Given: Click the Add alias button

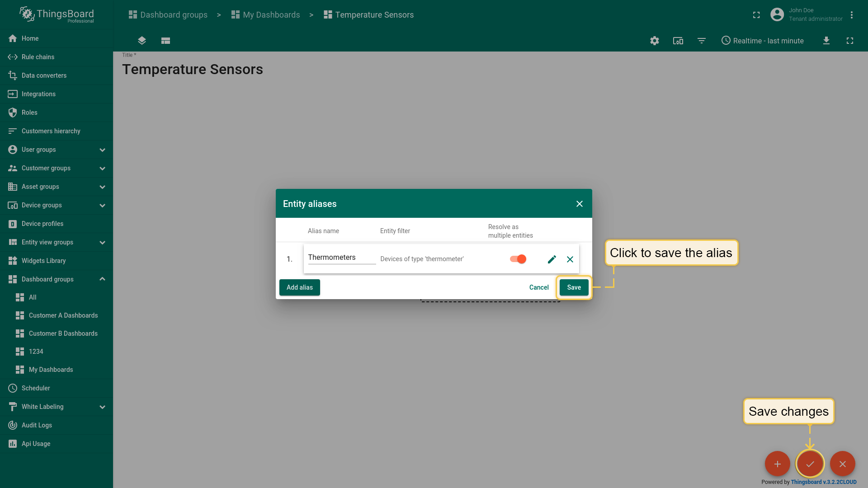Looking at the screenshot, I should point(299,287).
